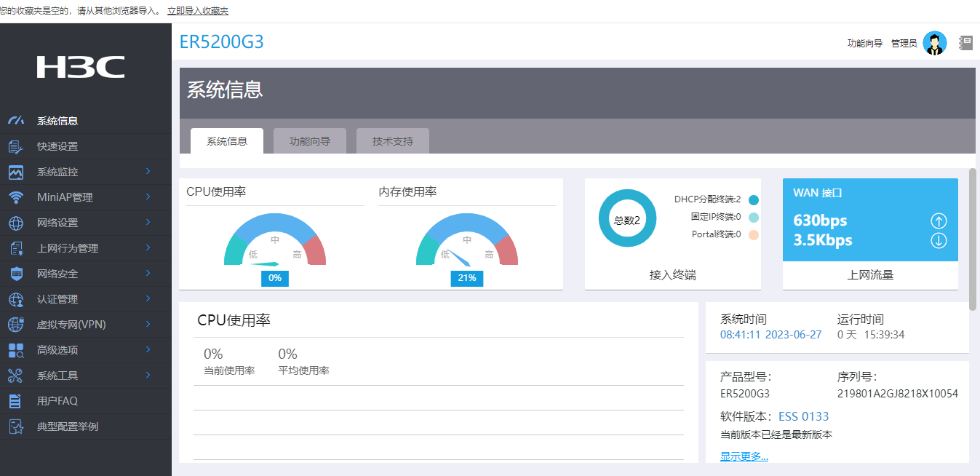Click the 系统工具 wrench icon
This screenshot has height=476, width=980.
point(16,376)
